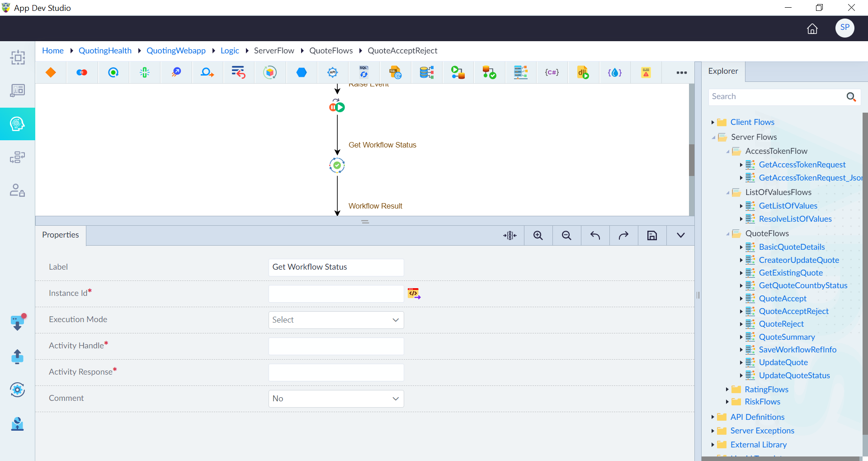This screenshot has height=461, width=868.
Task: Click the fit-to-center alignment icon
Action: (x=509, y=235)
